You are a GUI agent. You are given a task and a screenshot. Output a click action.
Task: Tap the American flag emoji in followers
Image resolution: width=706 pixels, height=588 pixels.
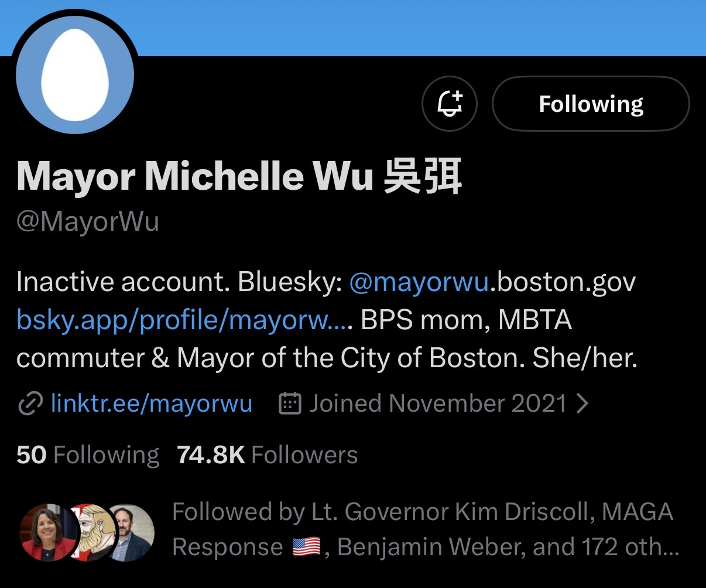pyautogui.click(x=306, y=548)
